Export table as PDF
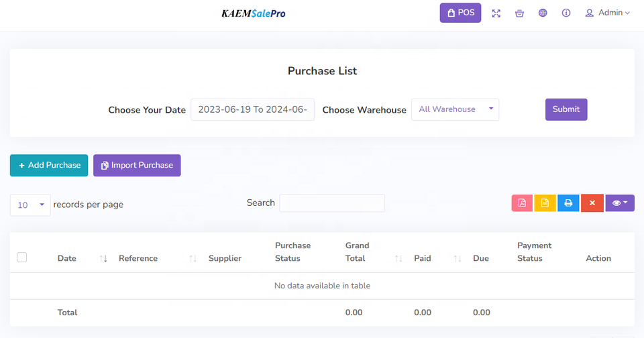Screen dimensions: 644x338 point(522,203)
